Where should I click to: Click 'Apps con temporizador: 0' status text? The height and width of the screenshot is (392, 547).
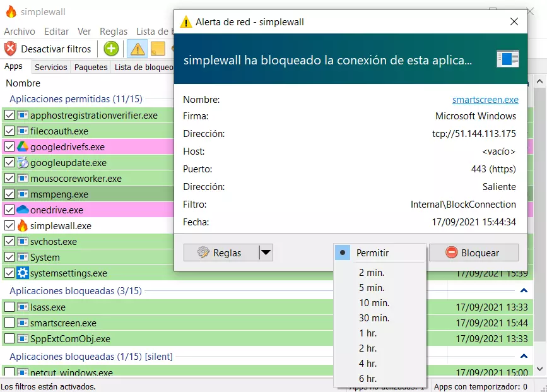(480, 386)
